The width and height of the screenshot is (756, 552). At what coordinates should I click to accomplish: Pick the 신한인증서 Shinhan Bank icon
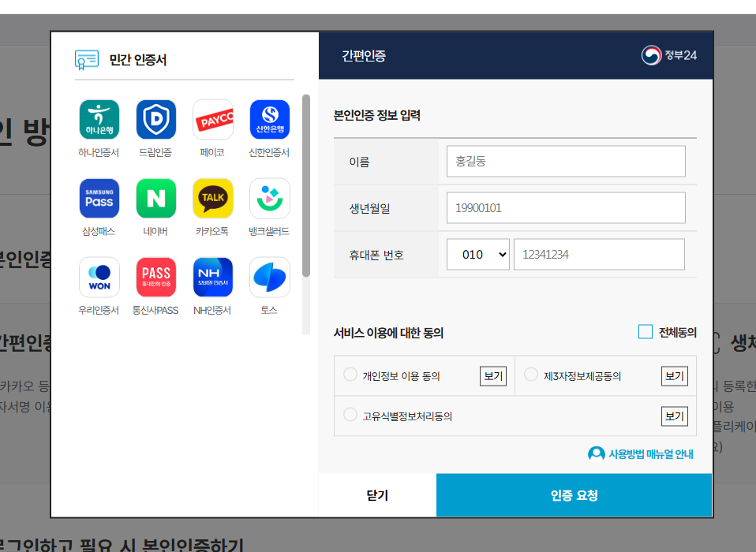[270, 119]
